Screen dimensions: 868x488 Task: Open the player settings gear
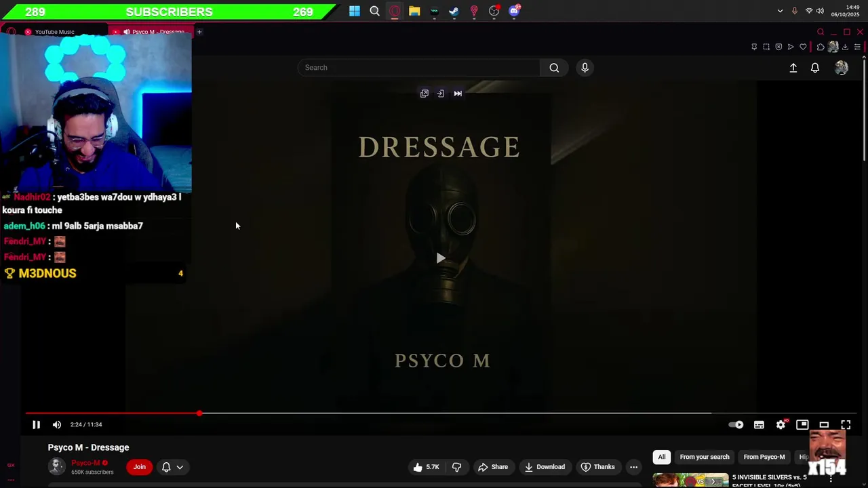coord(781,424)
